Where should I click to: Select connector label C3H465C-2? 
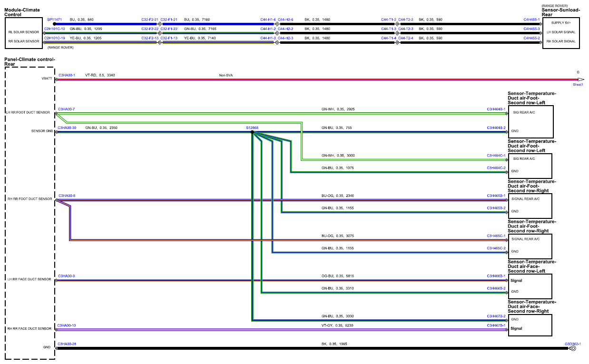tap(496, 248)
